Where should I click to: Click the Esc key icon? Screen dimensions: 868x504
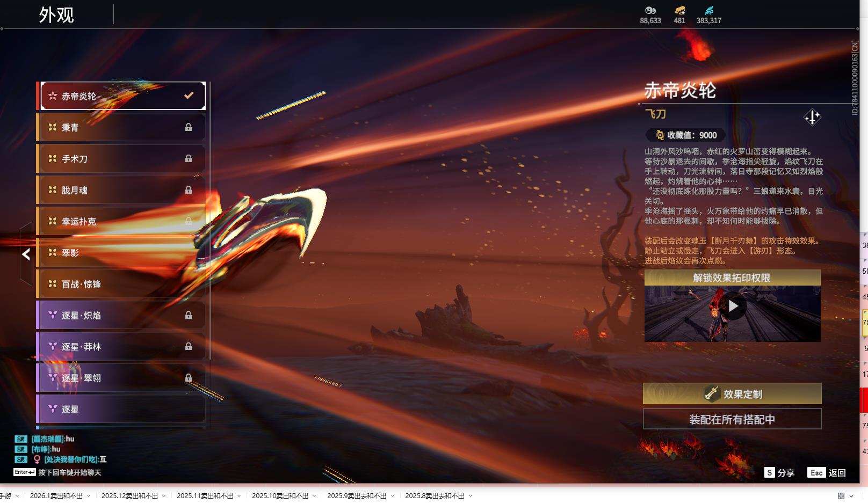coord(816,472)
